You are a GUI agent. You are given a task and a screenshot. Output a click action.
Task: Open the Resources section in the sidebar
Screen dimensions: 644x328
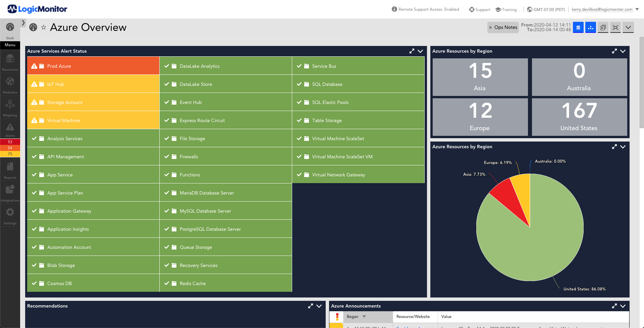[x=10, y=62]
